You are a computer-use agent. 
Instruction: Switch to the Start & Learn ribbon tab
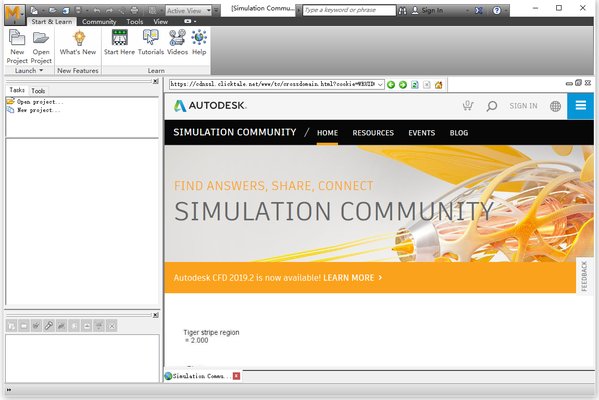pos(52,22)
